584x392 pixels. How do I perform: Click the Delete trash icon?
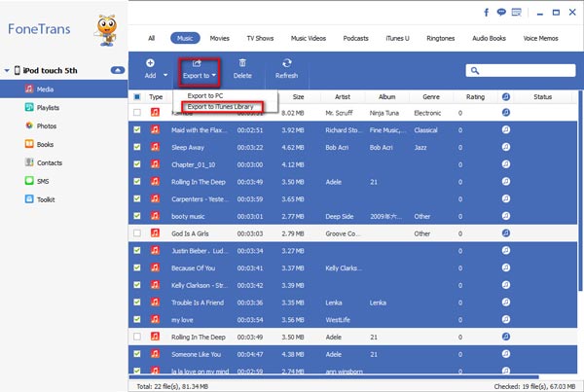(242, 63)
